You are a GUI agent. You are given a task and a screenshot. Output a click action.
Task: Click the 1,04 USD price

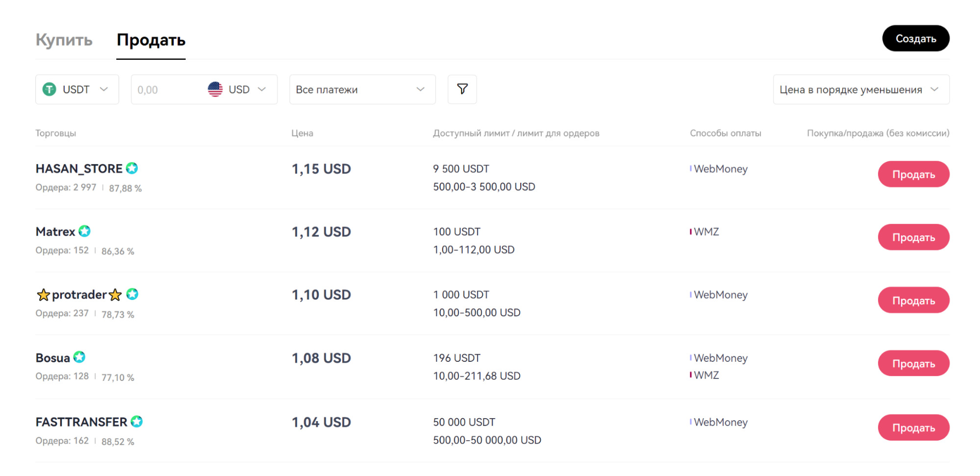pos(321,422)
